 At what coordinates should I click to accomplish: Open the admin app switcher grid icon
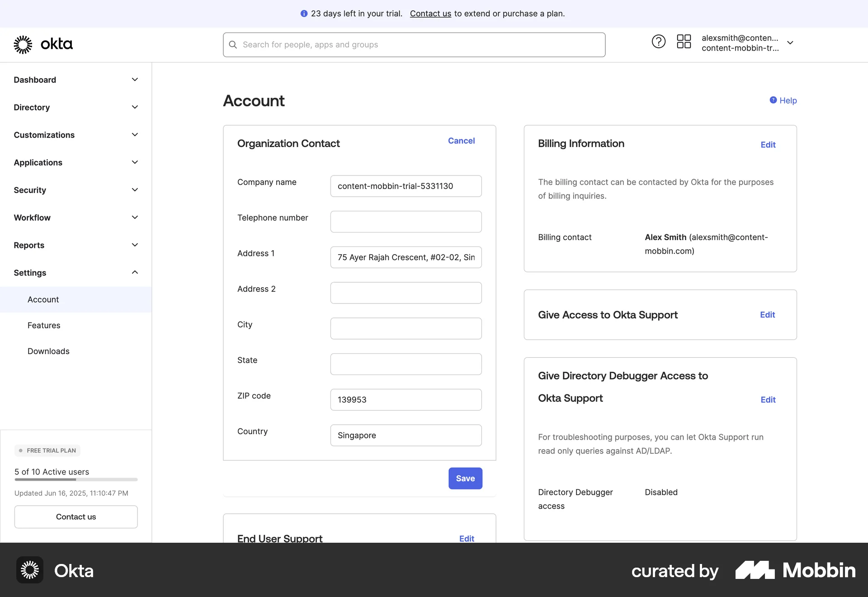pos(684,41)
